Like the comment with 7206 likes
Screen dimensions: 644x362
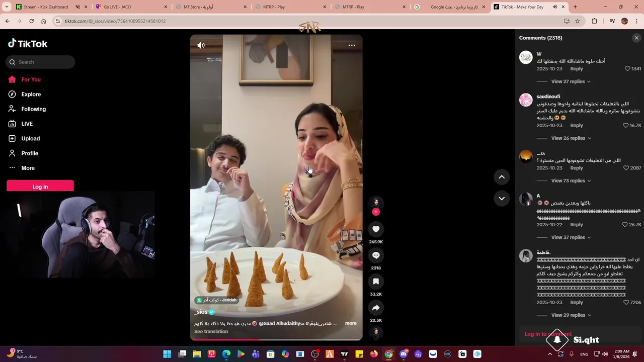(x=626, y=303)
